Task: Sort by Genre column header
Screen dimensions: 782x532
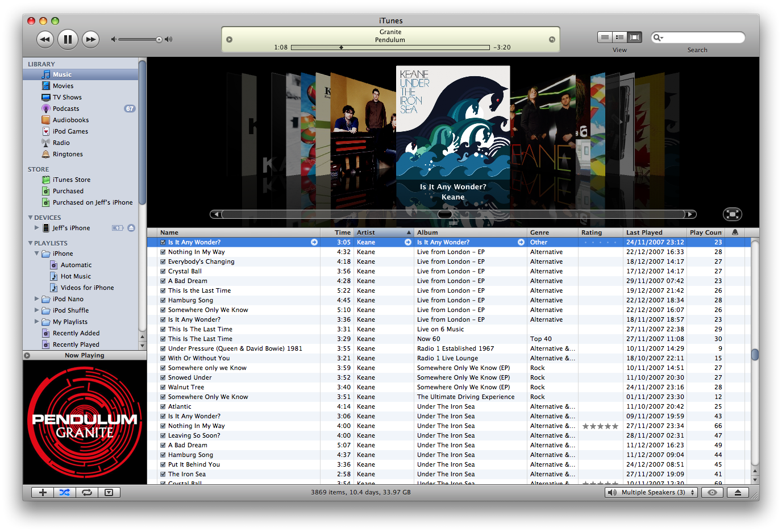Action: tap(553, 232)
